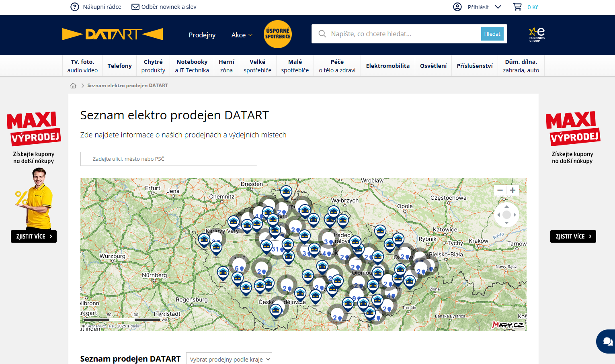The image size is (615, 364).
Task: Open the Mapy.cz logo on map
Action: [x=508, y=325]
